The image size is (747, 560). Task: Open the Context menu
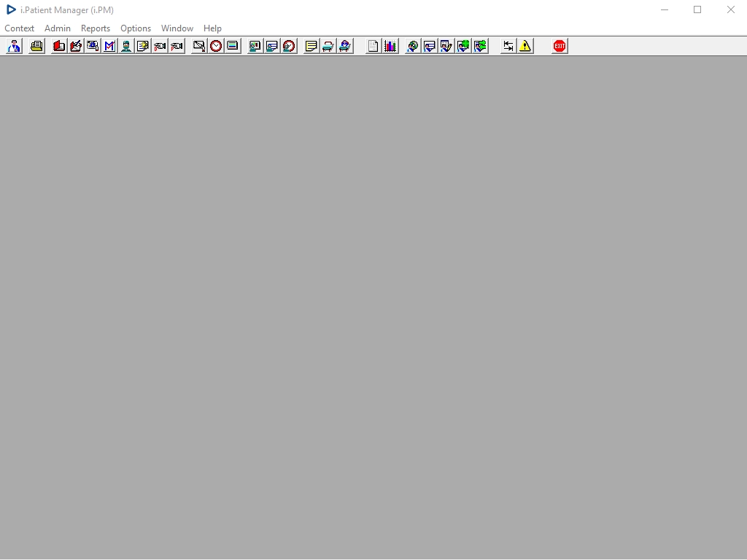pos(20,28)
